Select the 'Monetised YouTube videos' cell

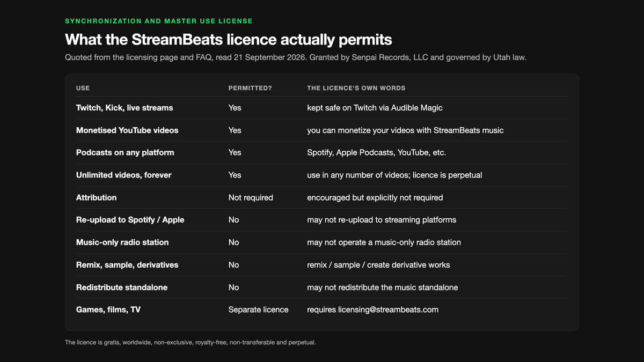[127, 130]
